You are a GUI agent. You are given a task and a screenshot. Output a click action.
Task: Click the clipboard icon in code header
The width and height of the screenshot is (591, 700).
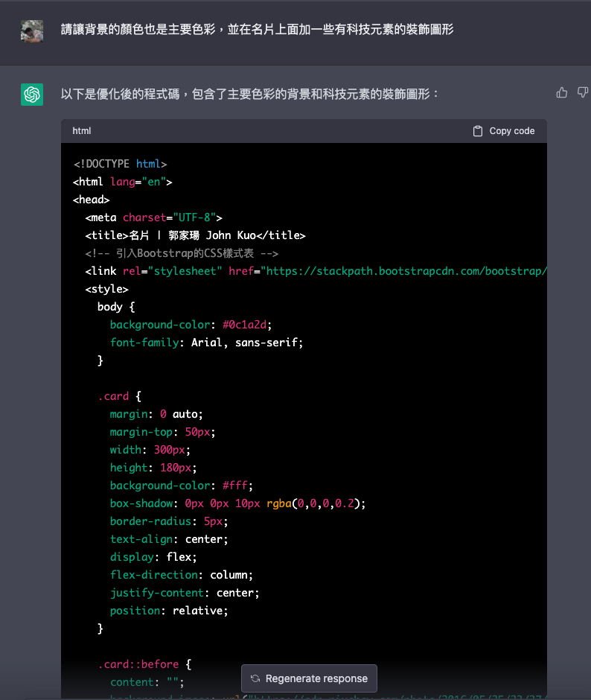click(478, 131)
